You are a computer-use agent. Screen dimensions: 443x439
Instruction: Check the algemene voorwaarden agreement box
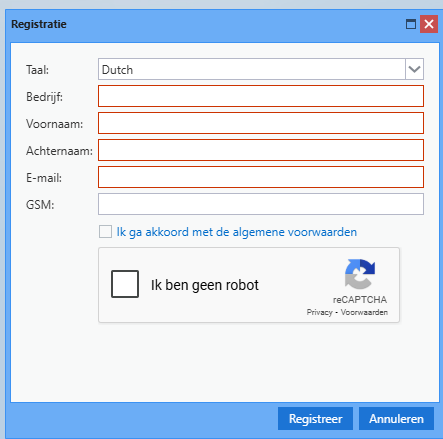105,232
